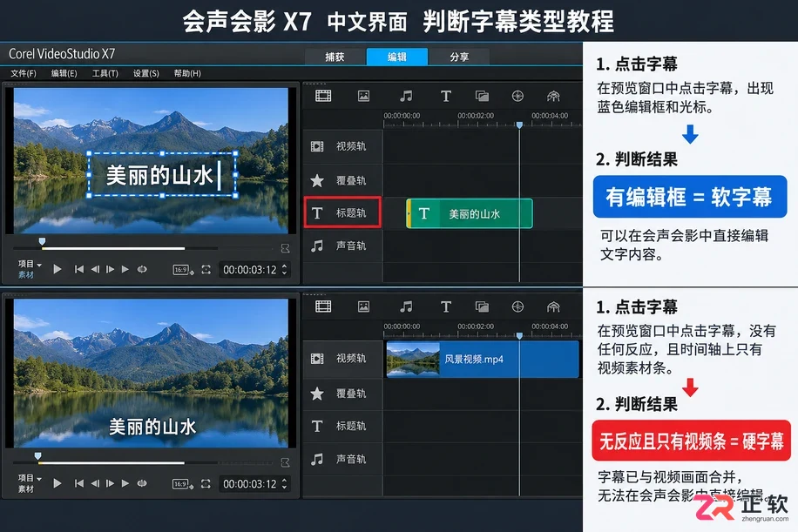Select the 声音轨 track header in 硬字幕 example
The image size is (798, 532).
[x=342, y=459]
